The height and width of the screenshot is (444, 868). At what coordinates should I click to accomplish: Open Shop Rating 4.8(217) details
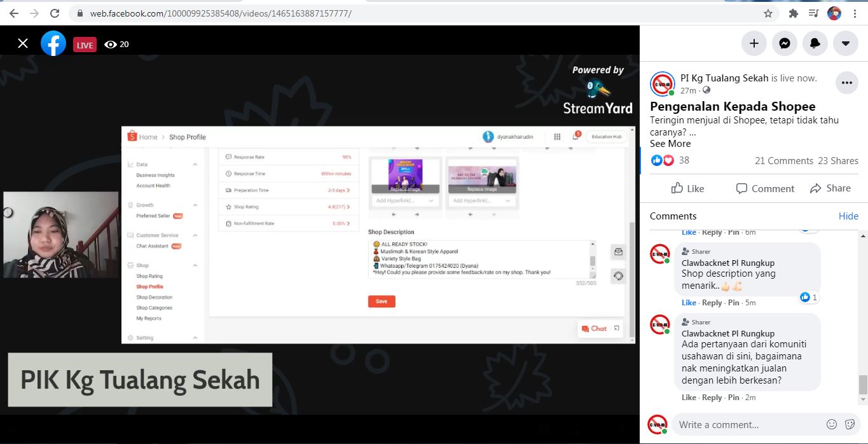(338, 207)
